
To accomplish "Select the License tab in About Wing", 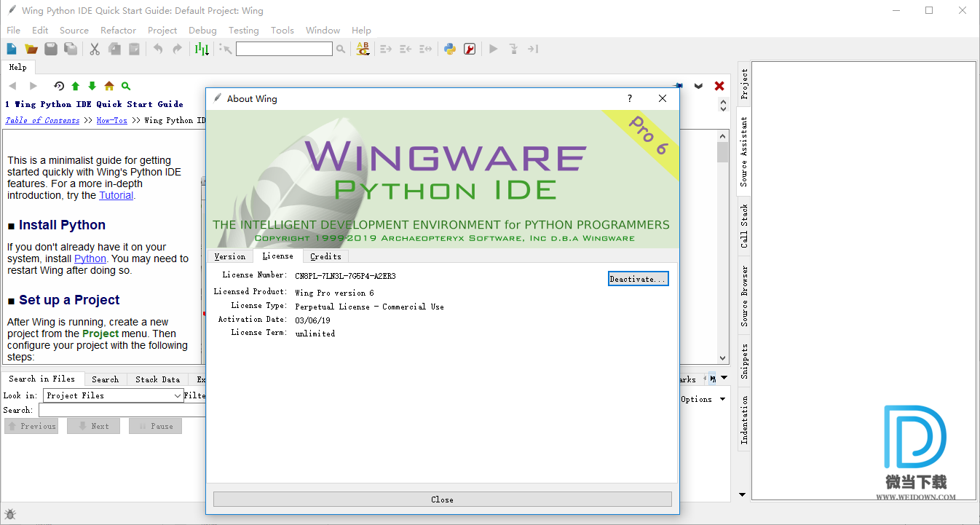I will (x=277, y=256).
